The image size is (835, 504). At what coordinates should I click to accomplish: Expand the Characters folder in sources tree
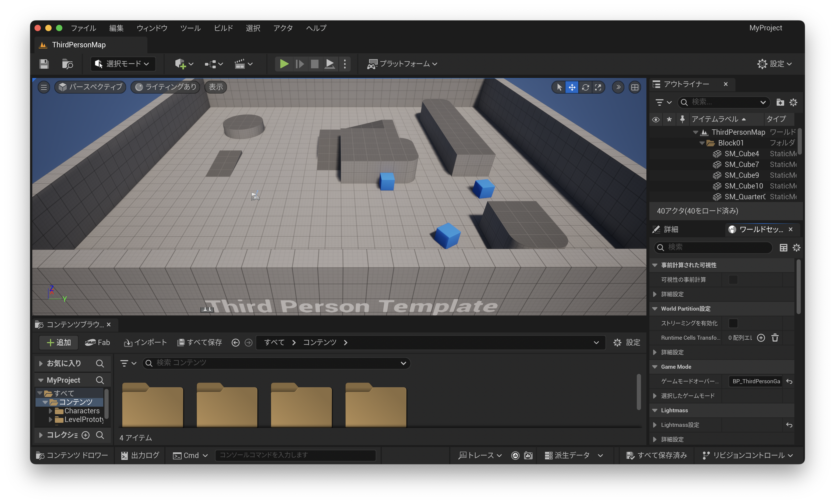[x=51, y=411]
